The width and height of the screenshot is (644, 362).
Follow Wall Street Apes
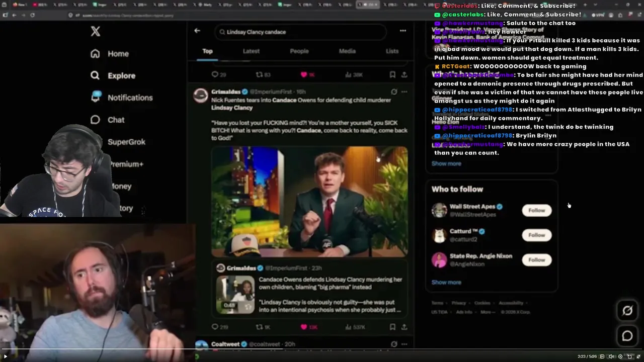tap(536, 210)
